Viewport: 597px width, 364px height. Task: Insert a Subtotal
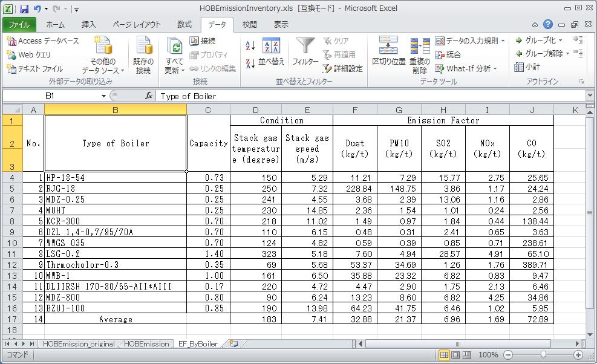(x=527, y=67)
